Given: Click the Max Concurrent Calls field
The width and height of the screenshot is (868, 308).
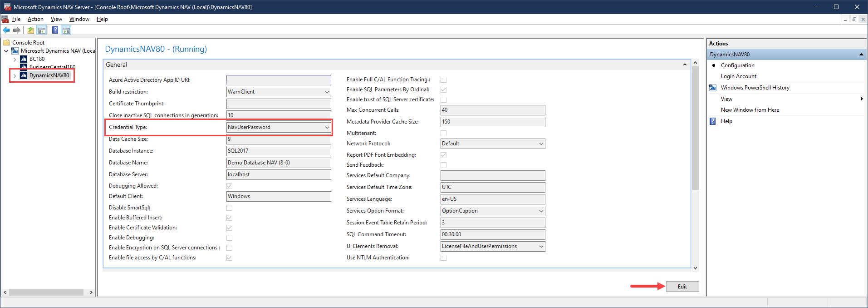Looking at the screenshot, I should coord(493,110).
